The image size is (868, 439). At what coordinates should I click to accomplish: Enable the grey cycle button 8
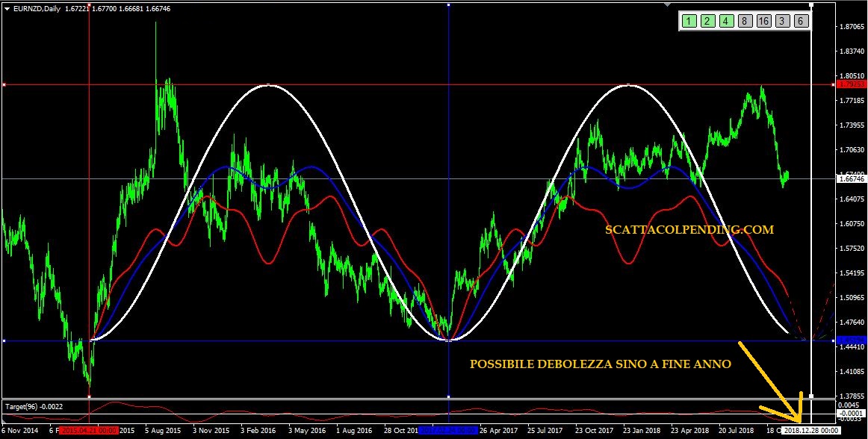(745, 21)
